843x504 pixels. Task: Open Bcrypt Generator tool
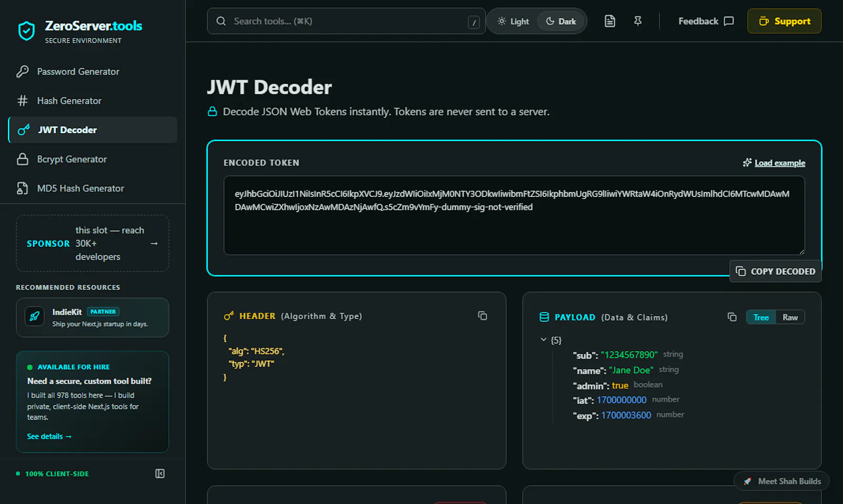[x=93, y=159]
